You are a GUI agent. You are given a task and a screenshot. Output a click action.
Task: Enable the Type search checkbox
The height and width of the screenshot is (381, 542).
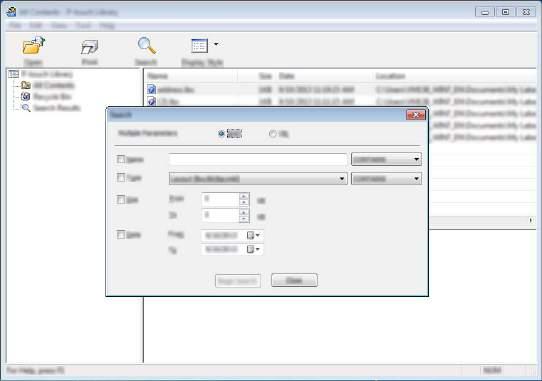tap(121, 178)
